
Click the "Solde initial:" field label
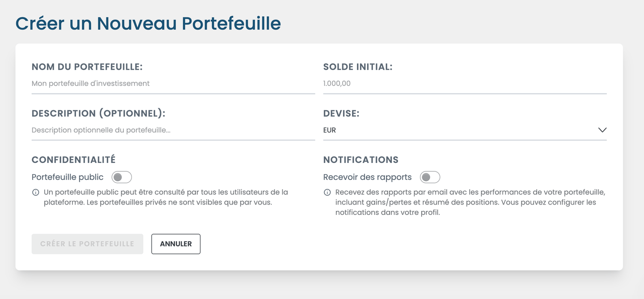click(x=357, y=67)
